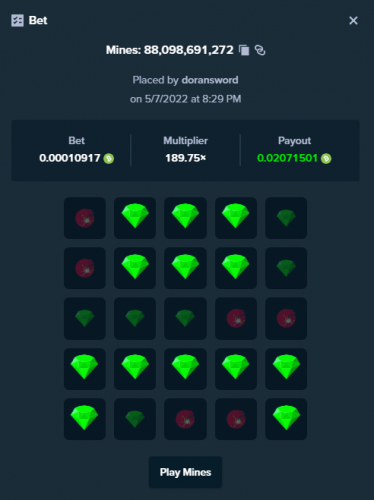The height and width of the screenshot is (500, 374).
Task: Click the share link icon
Action: pos(260,50)
